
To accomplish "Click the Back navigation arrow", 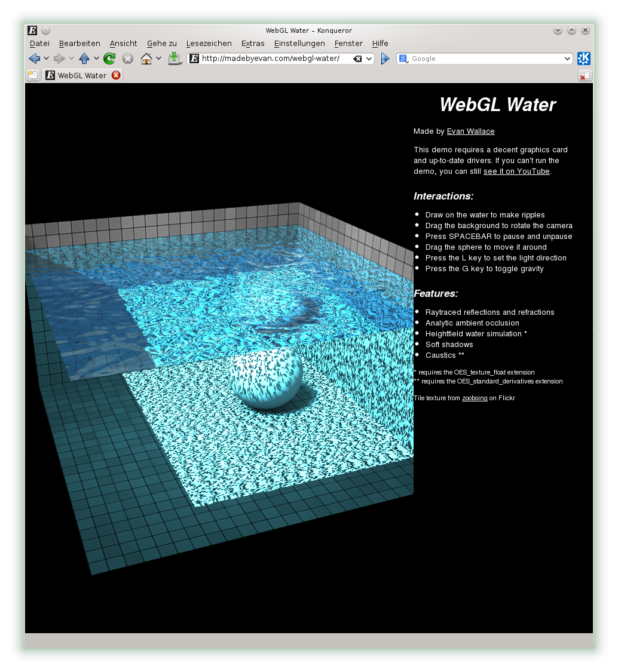I will pos(34,59).
